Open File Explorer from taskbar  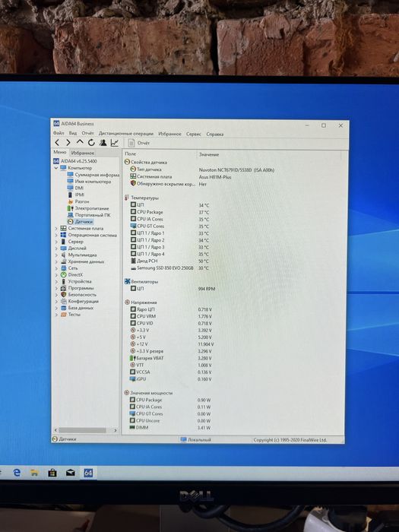[x=34, y=473]
